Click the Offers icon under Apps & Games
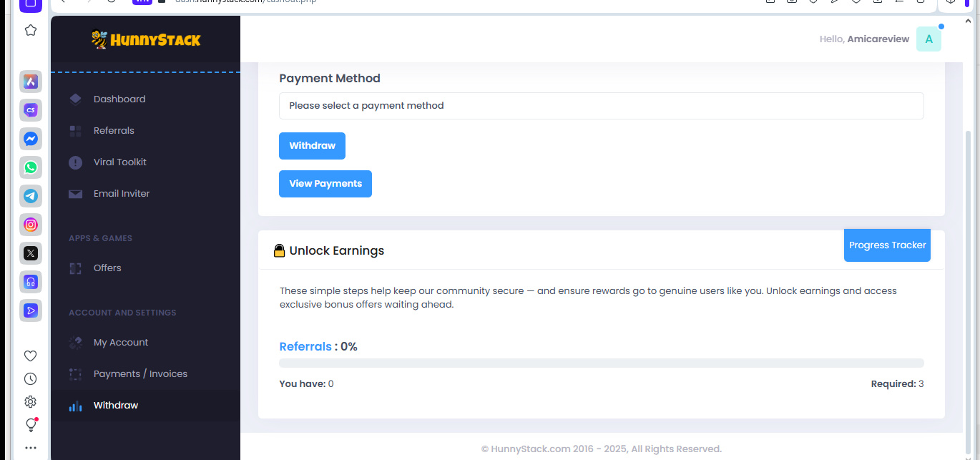Viewport: 980px width, 460px height. click(75, 268)
